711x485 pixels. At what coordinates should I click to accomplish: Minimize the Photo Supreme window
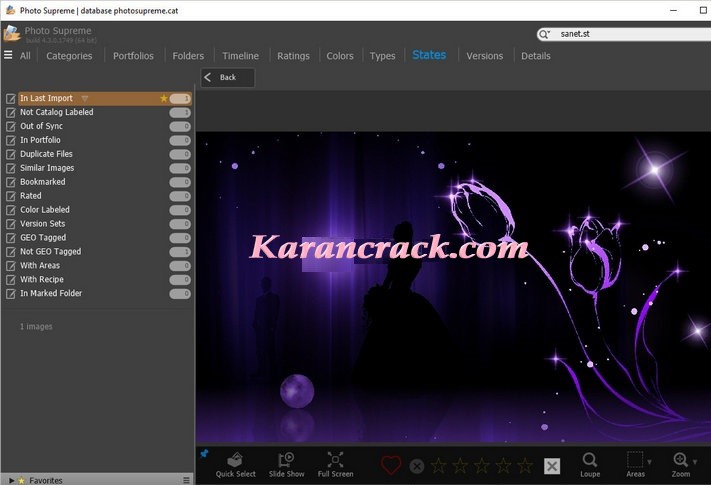(673, 10)
